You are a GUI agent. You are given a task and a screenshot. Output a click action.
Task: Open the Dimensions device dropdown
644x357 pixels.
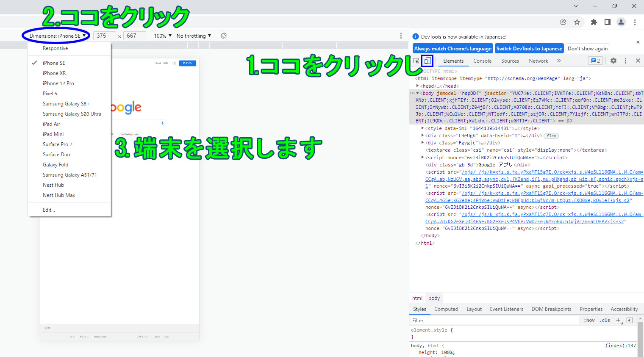[x=58, y=36]
